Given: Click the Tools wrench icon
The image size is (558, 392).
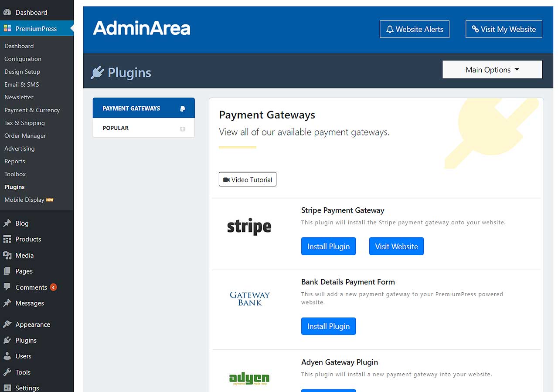Looking at the screenshot, I should click(7, 372).
